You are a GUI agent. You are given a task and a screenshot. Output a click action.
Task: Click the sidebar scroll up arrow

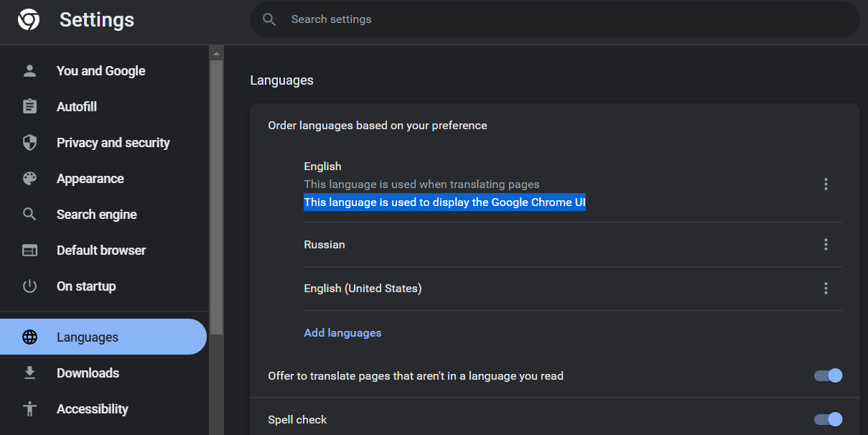216,53
